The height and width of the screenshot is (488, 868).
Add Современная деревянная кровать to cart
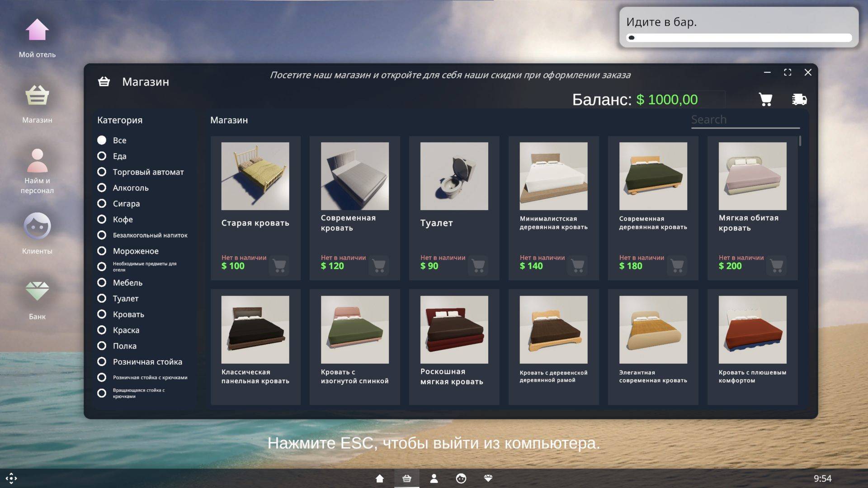(677, 265)
